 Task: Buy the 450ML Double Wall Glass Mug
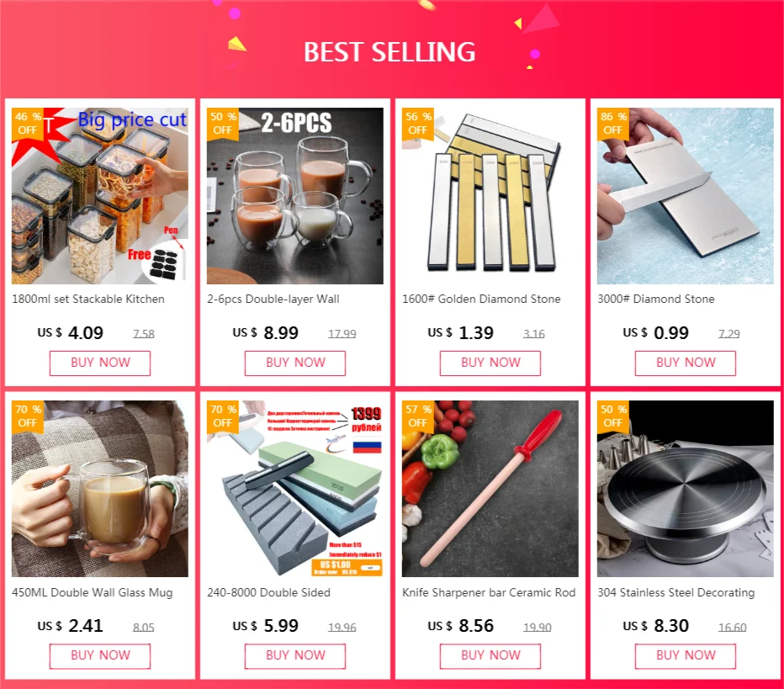[100, 656]
